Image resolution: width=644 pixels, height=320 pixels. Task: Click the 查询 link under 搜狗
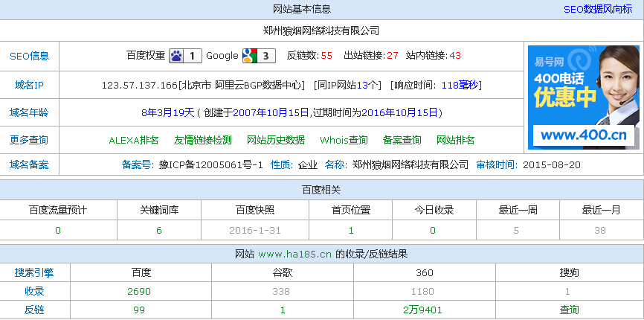pos(569,310)
